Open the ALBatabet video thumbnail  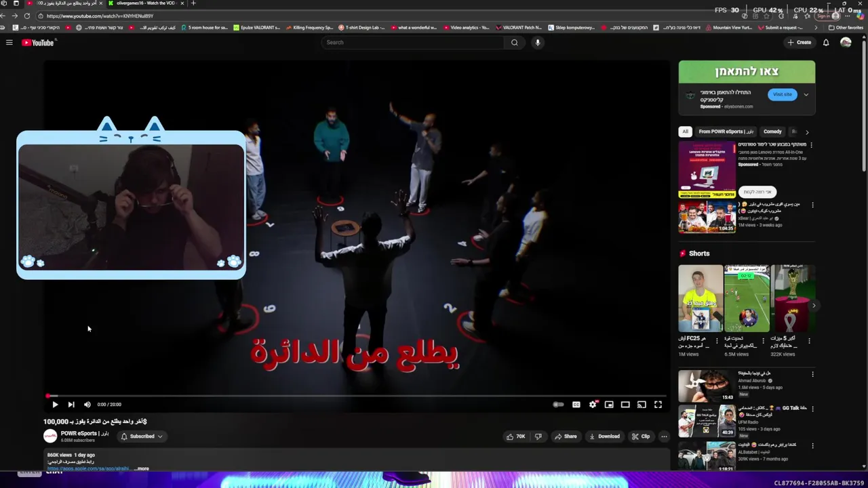pos(707,455)
